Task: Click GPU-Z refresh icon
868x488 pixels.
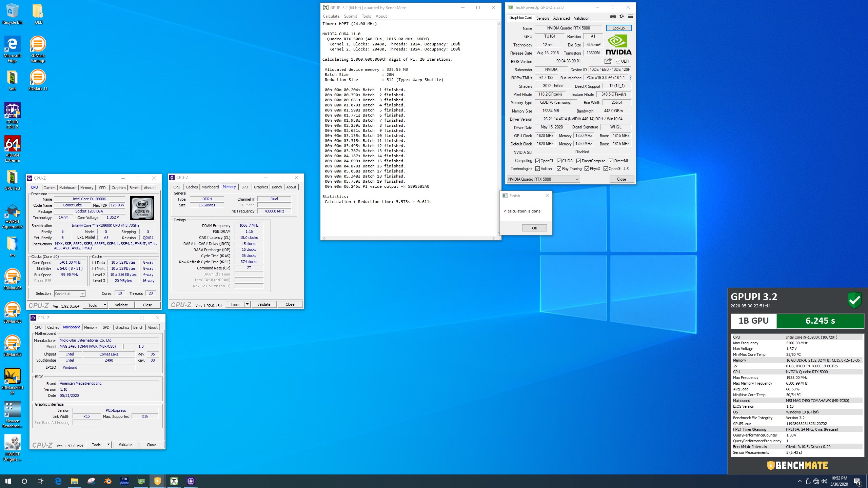Action: click(622, 16)
